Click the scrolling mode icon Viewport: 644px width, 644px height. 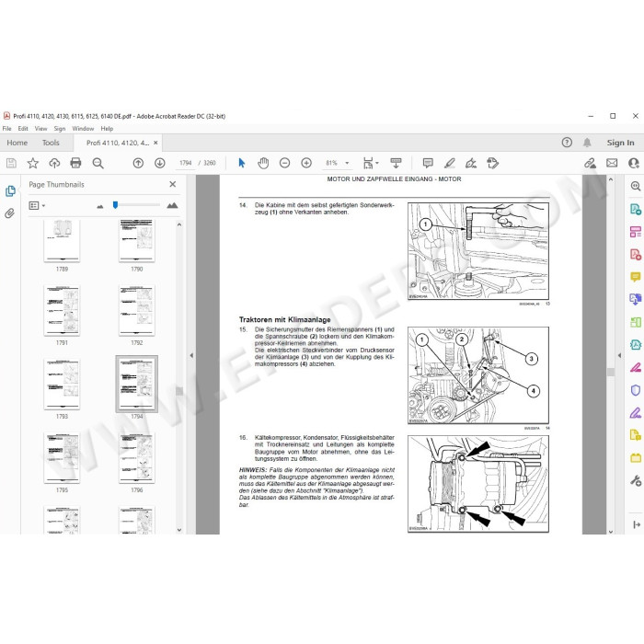click(396, 163)
